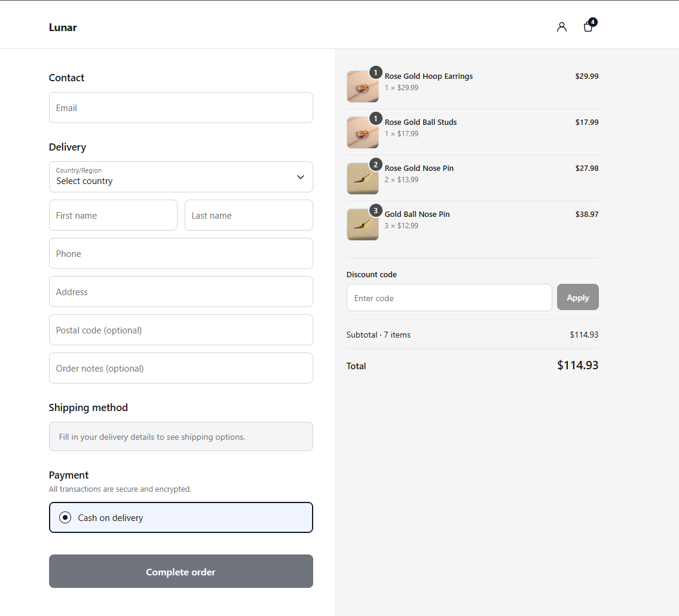Click Rose Gold Hoop Earrings thumbnail
Viewport: 679px width, 616px height.
[x=362, y=87]
